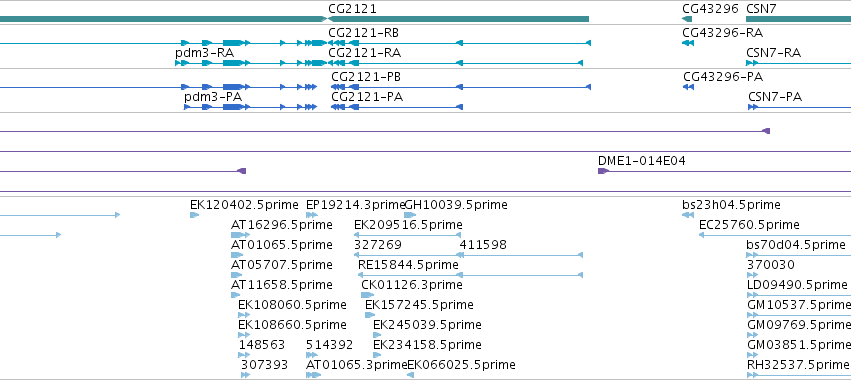Click EST EK120402.5prime

click(x=244, y=205)
